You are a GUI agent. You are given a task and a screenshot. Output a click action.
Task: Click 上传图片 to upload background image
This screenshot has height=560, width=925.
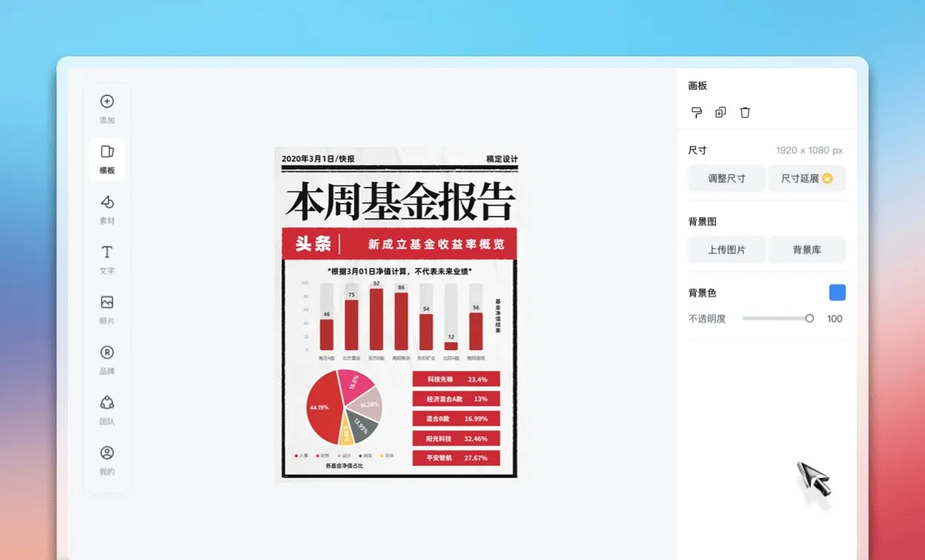click(x=726, y=249)
